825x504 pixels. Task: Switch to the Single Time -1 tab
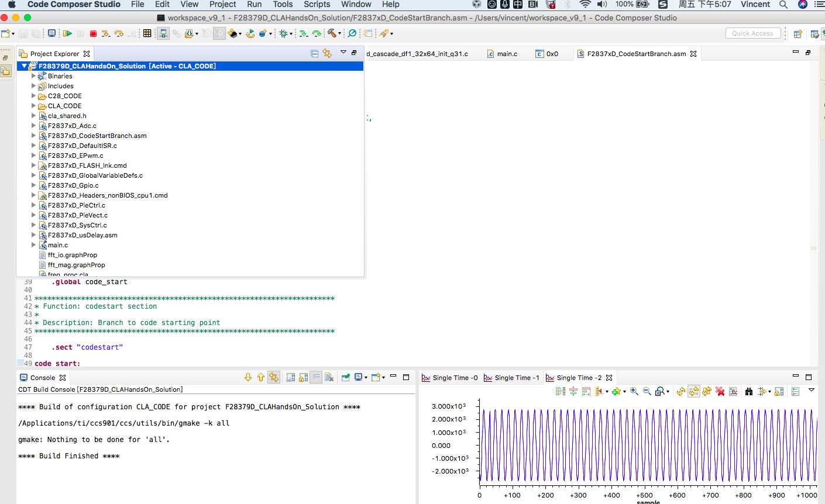[x=511, y=378]
